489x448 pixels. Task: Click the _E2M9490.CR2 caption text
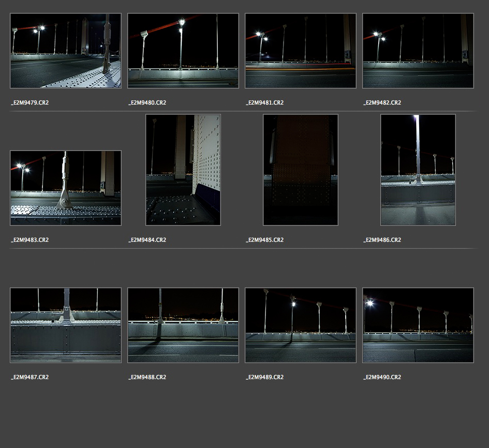382,377
